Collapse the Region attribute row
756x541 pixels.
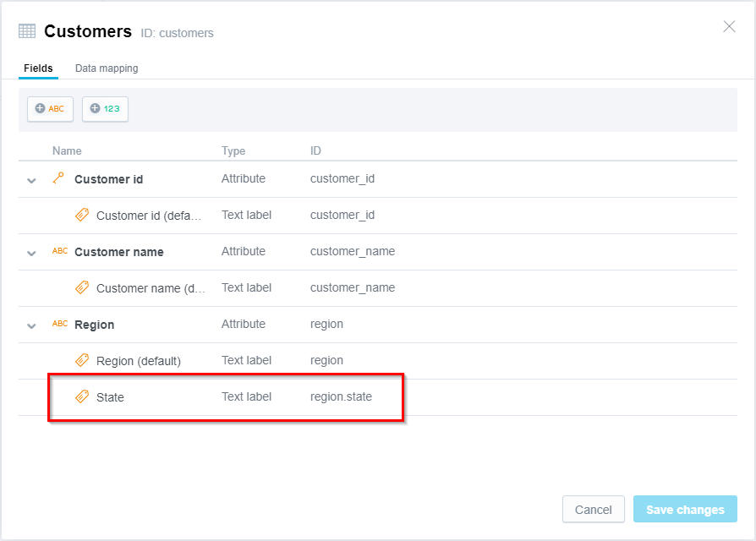pyautogui.click(x=30, y=324)
